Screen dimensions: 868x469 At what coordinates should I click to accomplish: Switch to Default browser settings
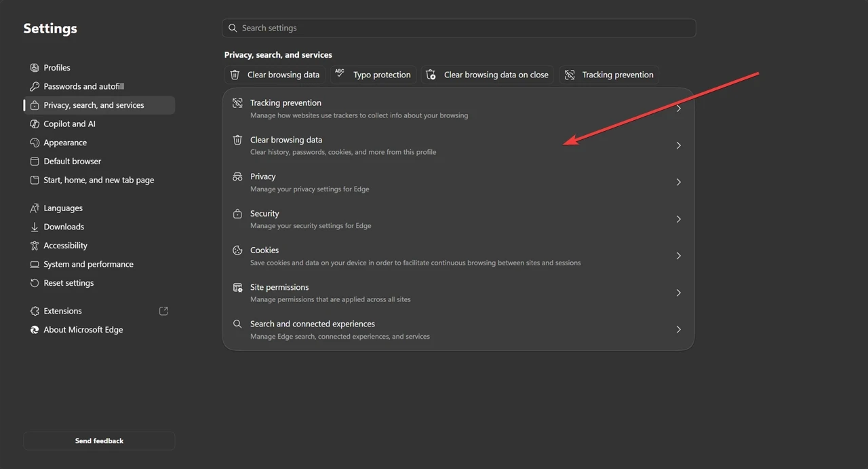(99, 162)
